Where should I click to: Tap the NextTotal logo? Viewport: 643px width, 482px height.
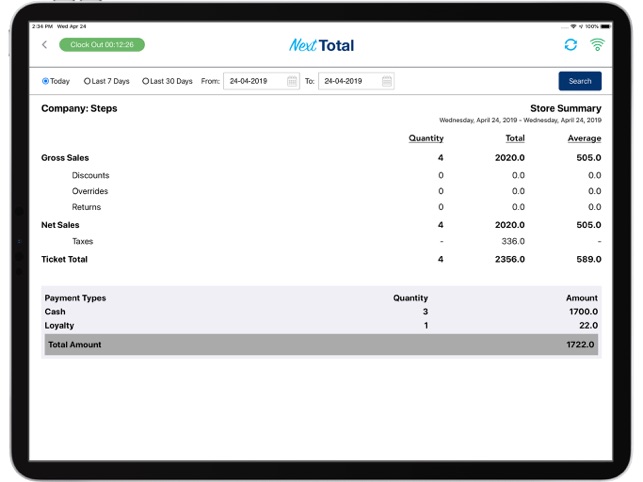point(322,45)
